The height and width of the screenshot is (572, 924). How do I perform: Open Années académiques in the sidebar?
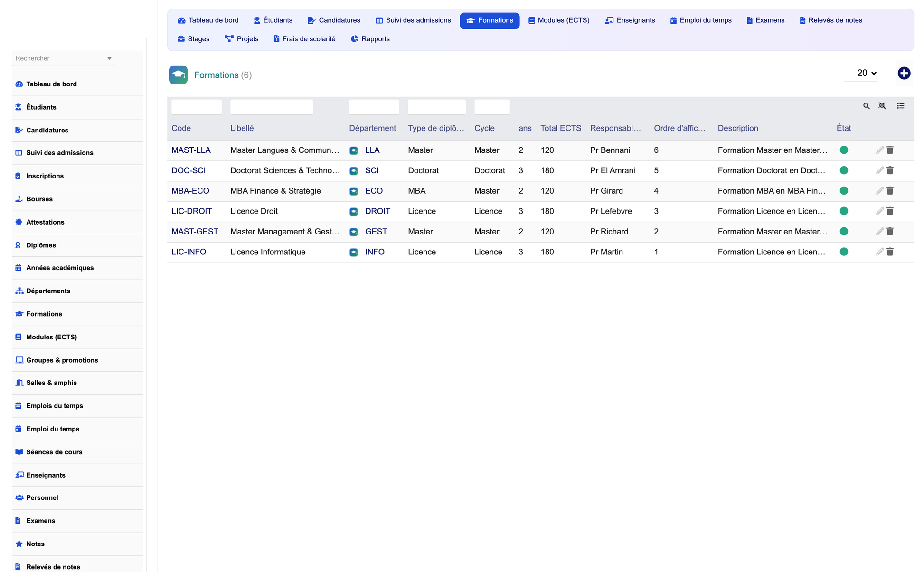click(77, 268)
